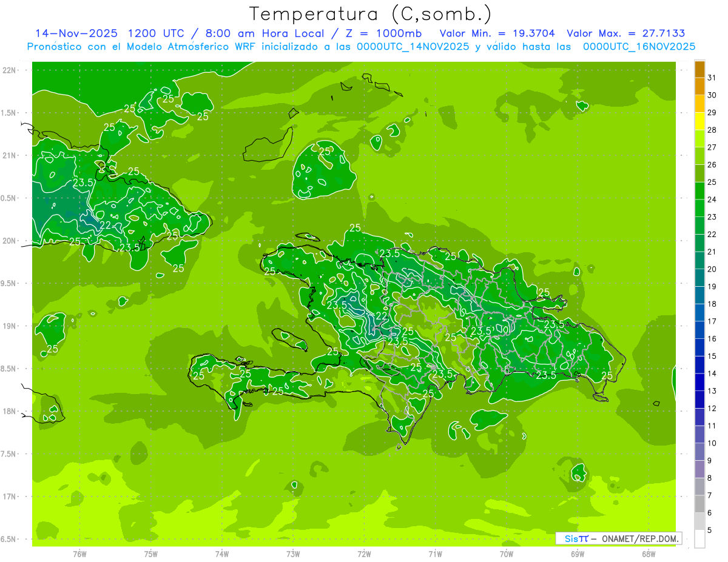
Task: Click the legend scale value 28
Action: 712,130
